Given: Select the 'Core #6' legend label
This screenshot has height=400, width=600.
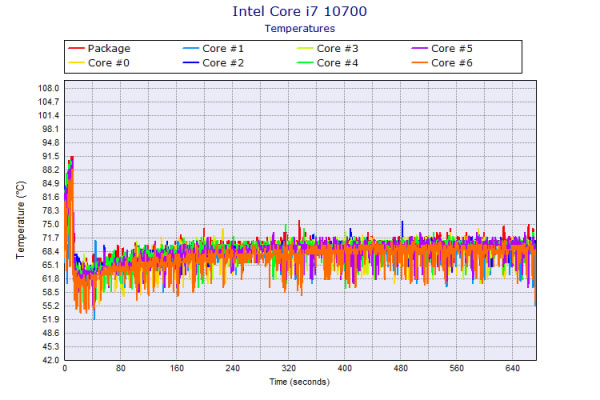Looking at the screenshot, I should [x=452, y=63].
